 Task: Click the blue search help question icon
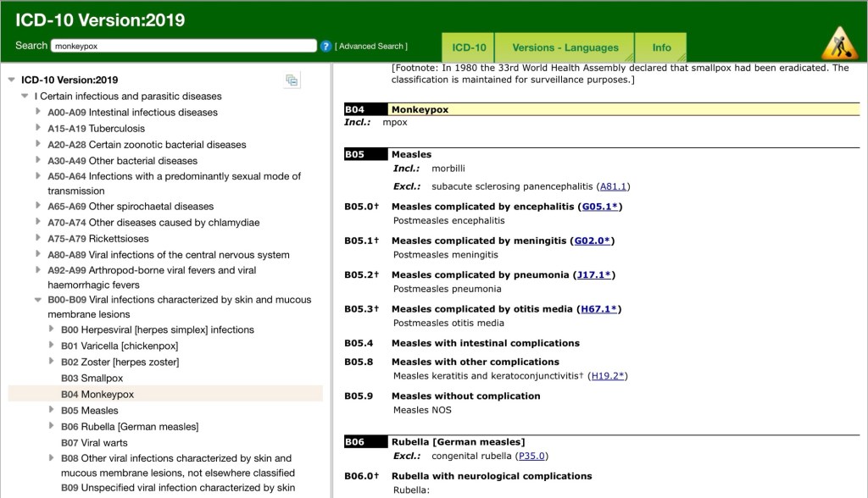(325, 47)
